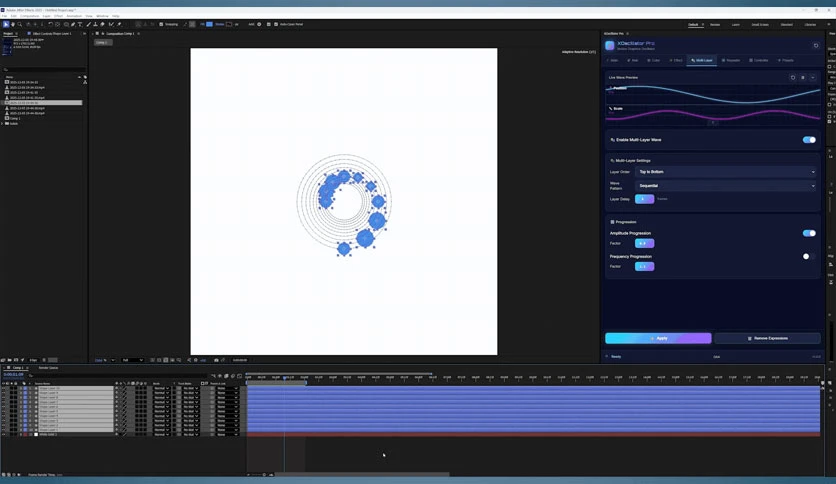Select the Selection arrow tool
Image resolution: width=836 pixels, height=484 pixels.
6,24
